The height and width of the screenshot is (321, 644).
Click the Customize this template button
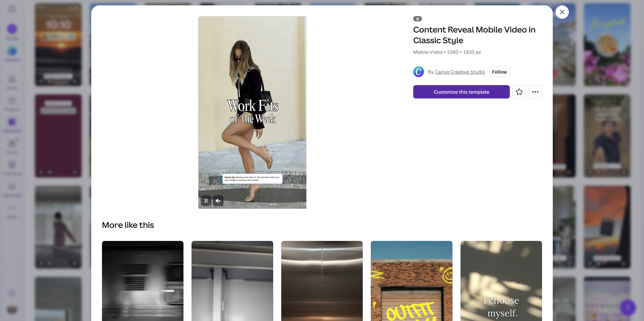point(461,92)
